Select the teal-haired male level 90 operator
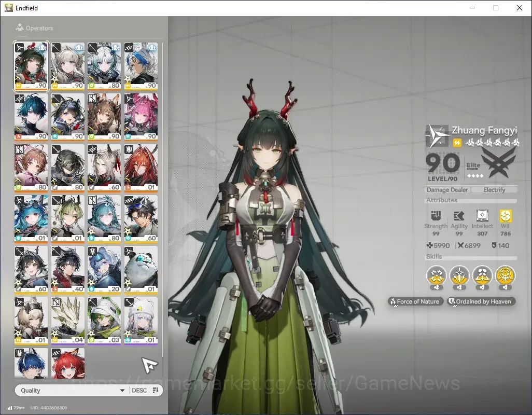The image size is (532, 415). click(x=31, y=117)
